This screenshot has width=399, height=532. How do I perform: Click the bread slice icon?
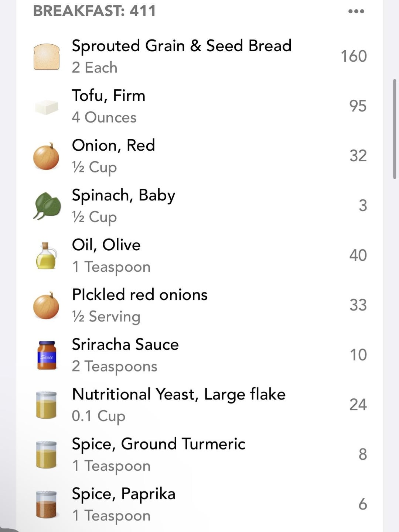(47, 57)
